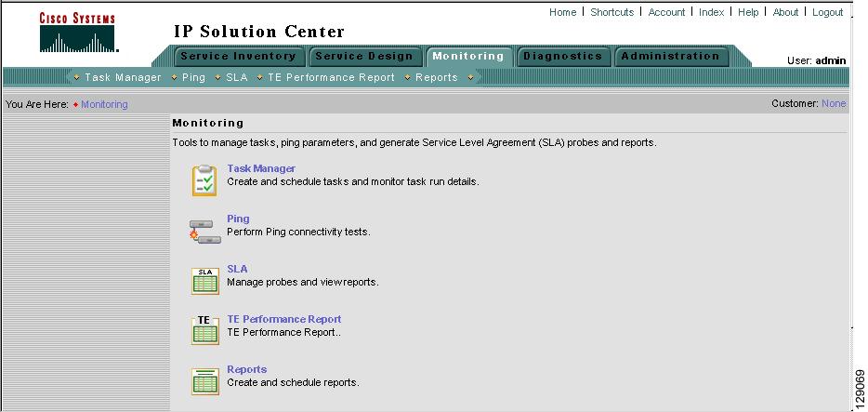Open the SLA spreadsheet icon
Viewport: 868px width, 412px height.
[205, 281]
